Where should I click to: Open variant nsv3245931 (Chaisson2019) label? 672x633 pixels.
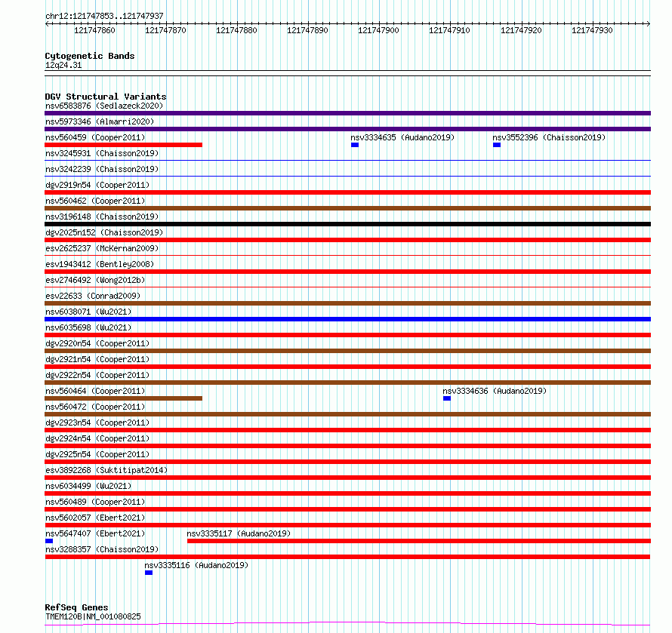point(102,153)
